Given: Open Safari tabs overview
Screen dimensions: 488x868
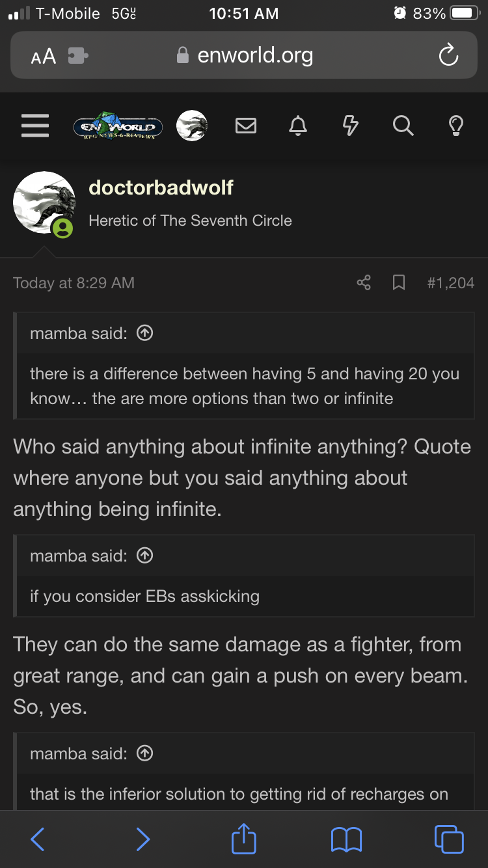Looking at the screenshot, I should tap(448, 839).
